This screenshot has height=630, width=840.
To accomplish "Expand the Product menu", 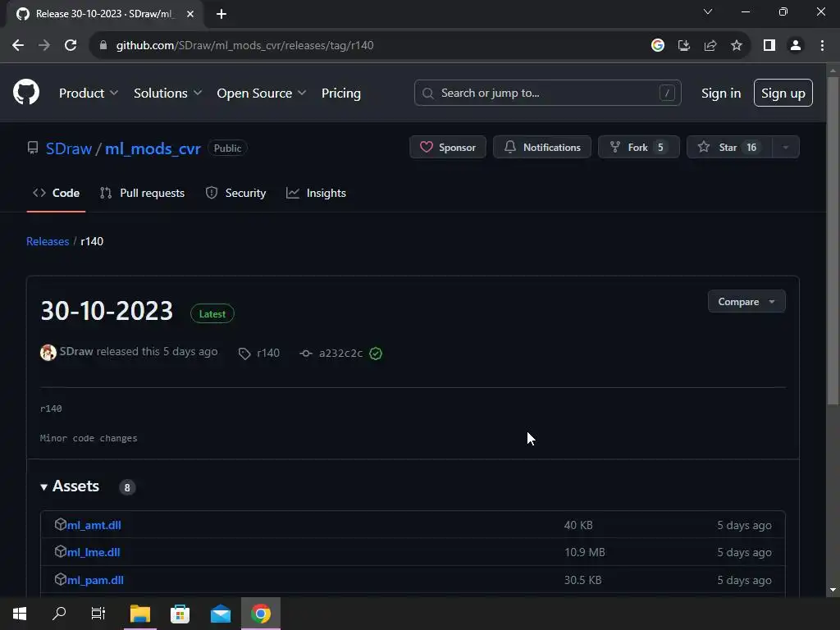I will (89, 94).
